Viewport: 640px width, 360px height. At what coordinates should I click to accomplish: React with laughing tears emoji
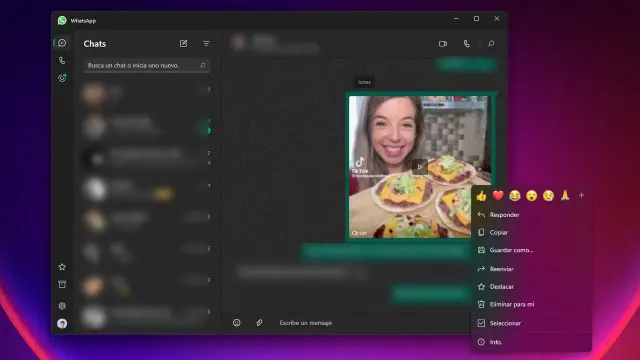pos(515,196)
